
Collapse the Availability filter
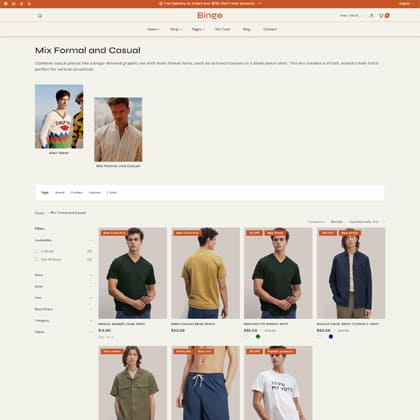(63, 240)
